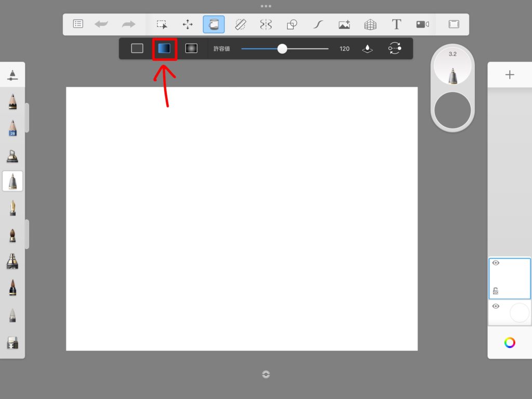Select the radial gradient fill mode
Image resolution: width=532 pixels, height=399 pixels.
pos(191,48)
